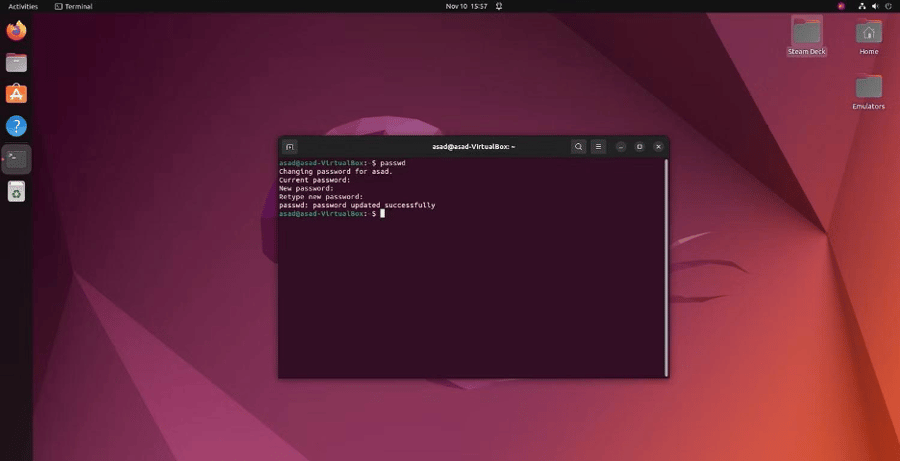900x461 pixels.
Task: Select the Terminal icon in dock
Action: 17,159
